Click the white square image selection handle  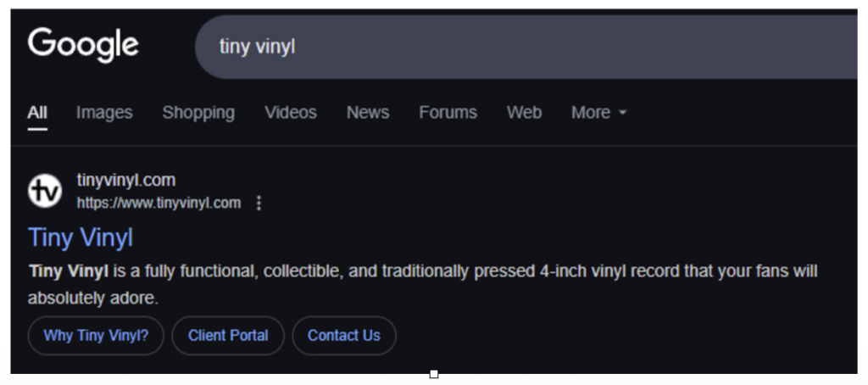click(x=434, y=375)
